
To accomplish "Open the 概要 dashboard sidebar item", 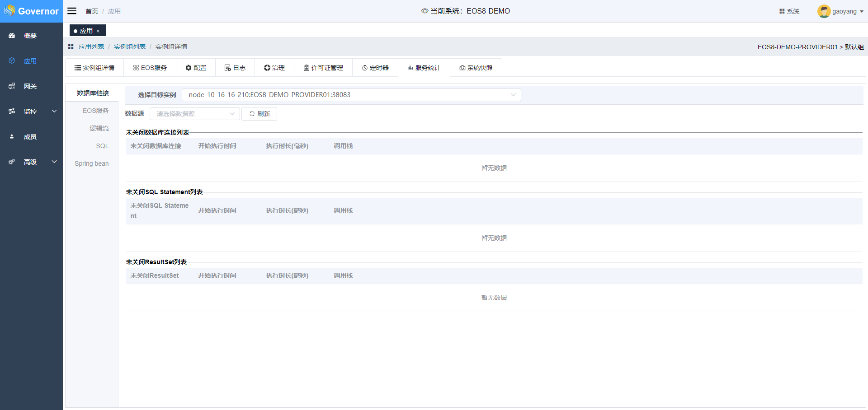I will click(x=30, y=36).
